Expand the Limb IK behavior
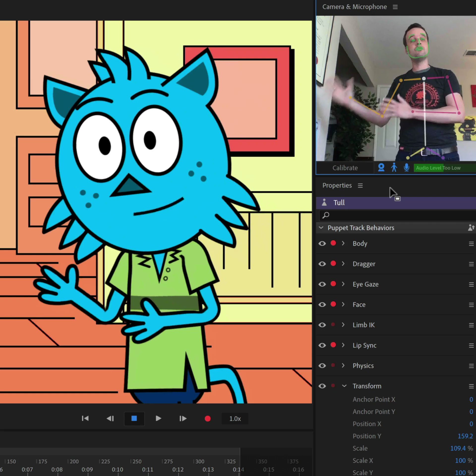The height and width of the screenshot is (476, 476). tap(343, 325)
